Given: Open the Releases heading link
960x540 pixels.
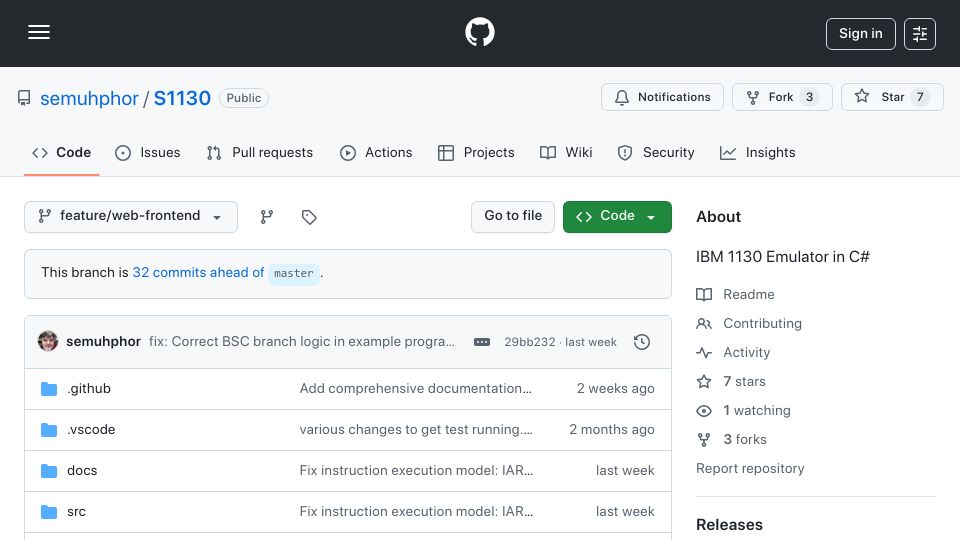Looking at the screenshot, I should click(729, 525).
